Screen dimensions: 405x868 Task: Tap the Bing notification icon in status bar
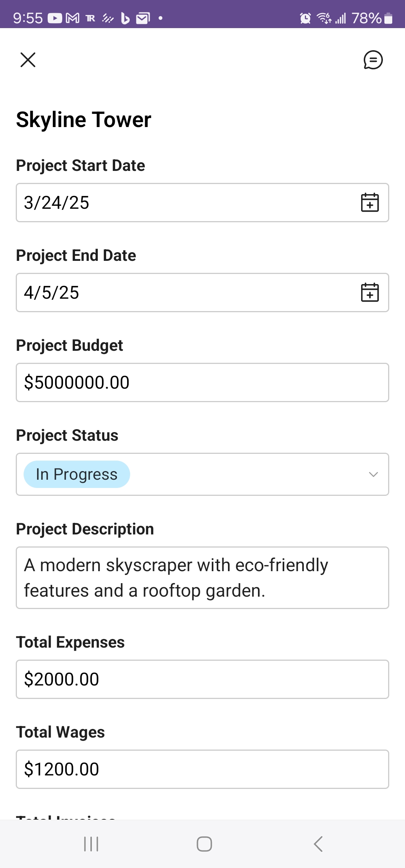pos(125,18)
